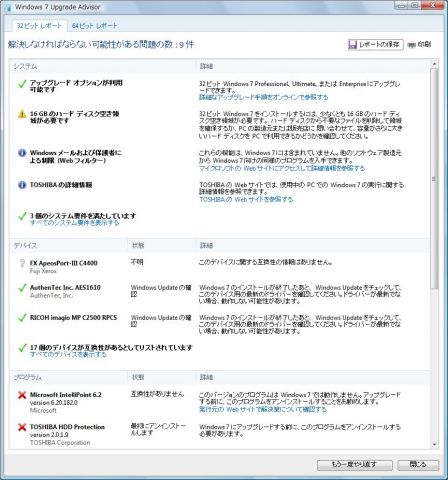This screenshot has width=448, height=480.
Task: Click the close button at bottom right
Action: point(418,464)
